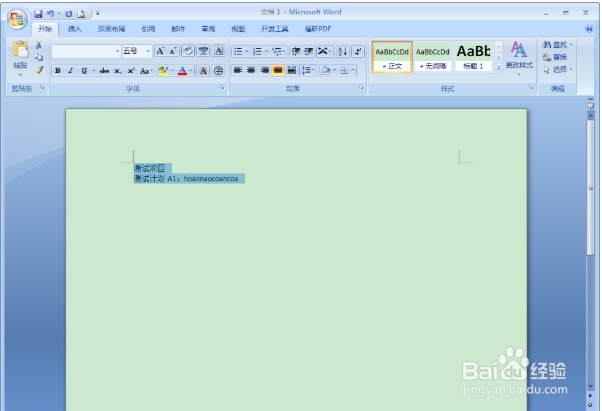
Task: Open the font name combo box
Action: [x=86, y=51]
